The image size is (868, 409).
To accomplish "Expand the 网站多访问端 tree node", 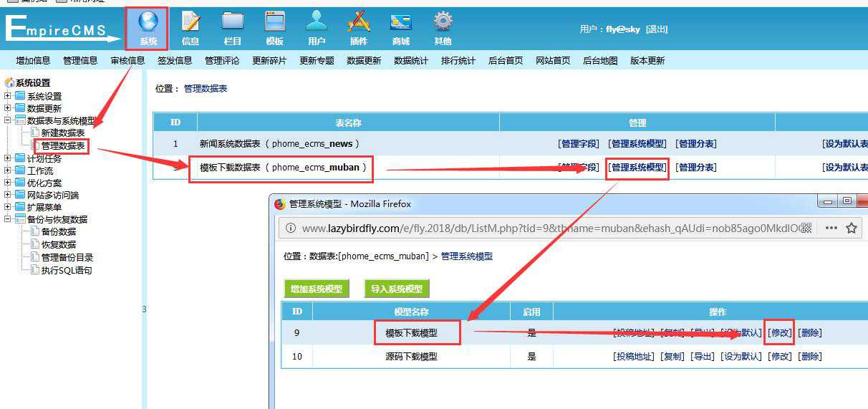I will (8, 195).
